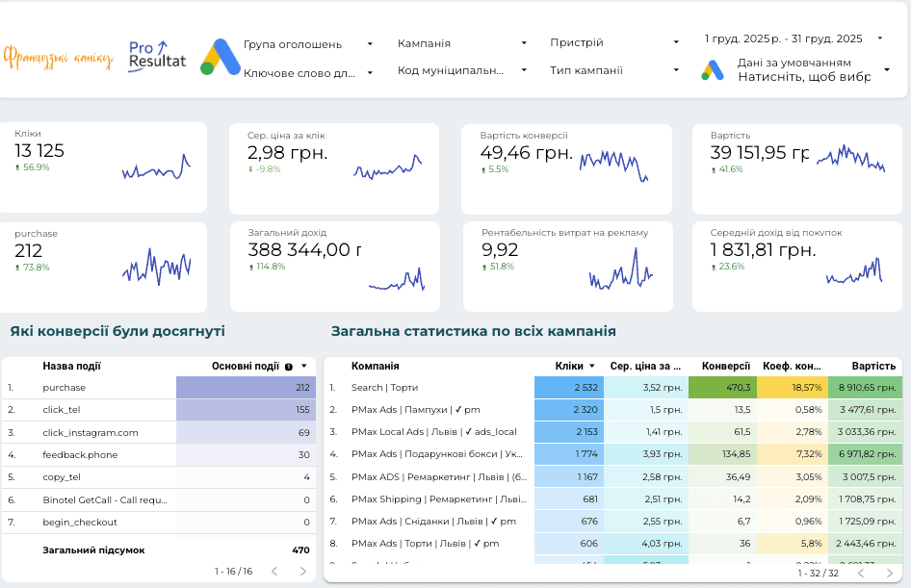Click the purchase scorecard sparkline
This screenshot has height=588, width=911.
[x=156, y=267]
